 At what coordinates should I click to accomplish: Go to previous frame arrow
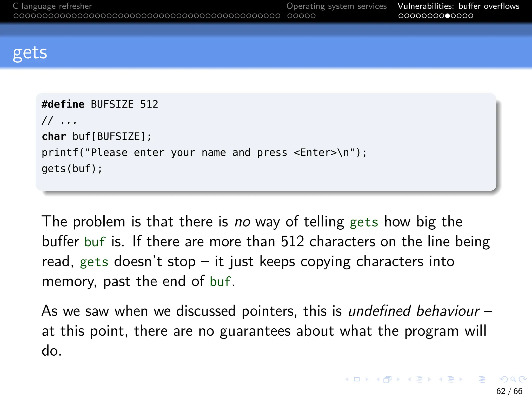(378, 380)
